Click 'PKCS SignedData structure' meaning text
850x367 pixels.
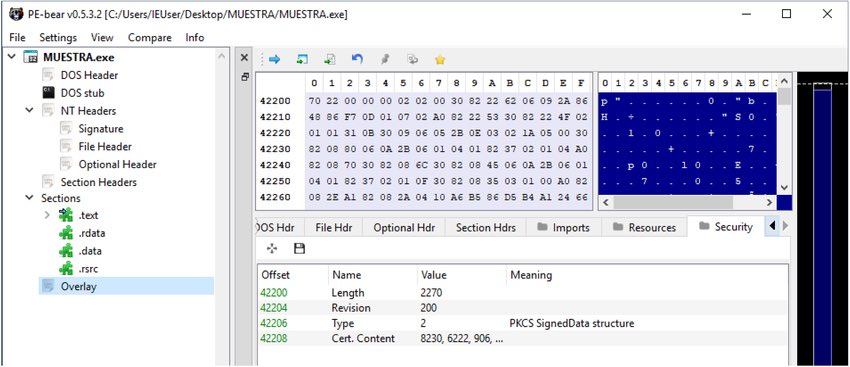pos(572,324)
